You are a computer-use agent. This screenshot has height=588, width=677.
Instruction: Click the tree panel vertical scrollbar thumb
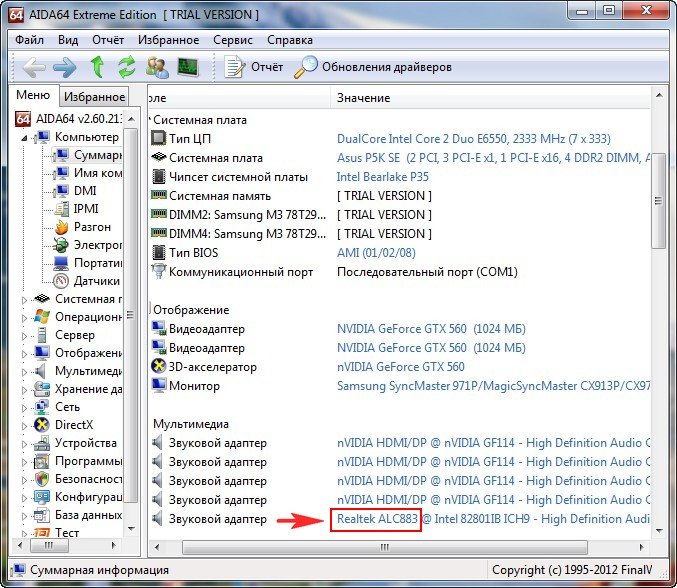[x=130, y=315]
